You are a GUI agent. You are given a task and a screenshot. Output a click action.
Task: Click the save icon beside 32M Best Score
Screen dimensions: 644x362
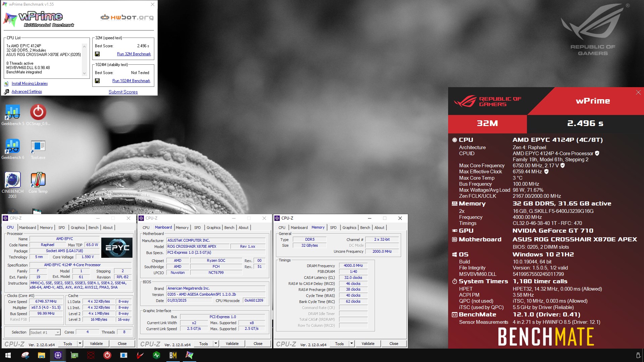(x=97, y=54)
